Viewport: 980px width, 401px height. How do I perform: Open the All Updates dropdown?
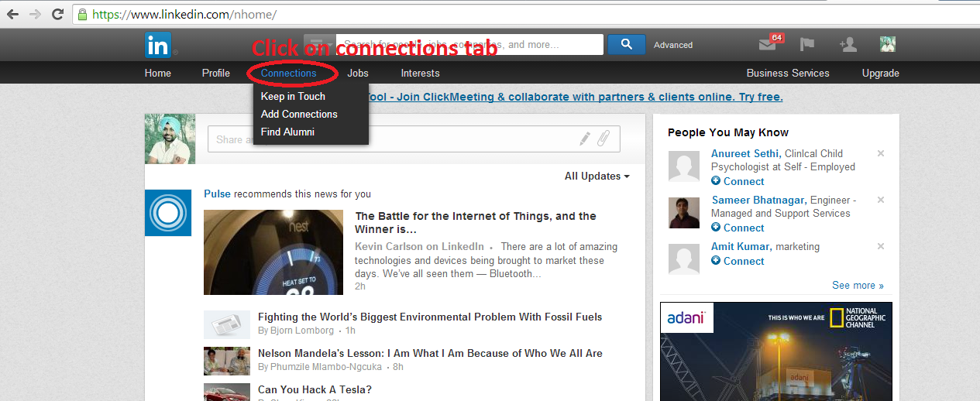597,176
